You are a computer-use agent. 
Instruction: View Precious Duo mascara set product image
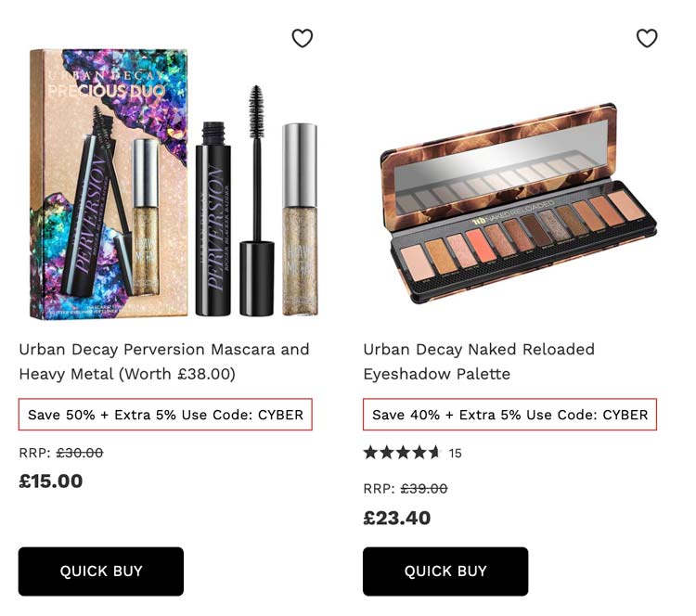click(174, 184)
